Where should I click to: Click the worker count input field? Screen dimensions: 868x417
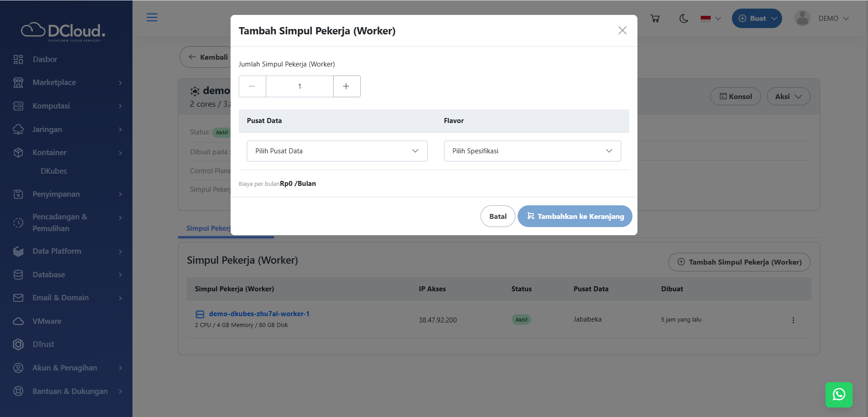[x=299, y=86]
